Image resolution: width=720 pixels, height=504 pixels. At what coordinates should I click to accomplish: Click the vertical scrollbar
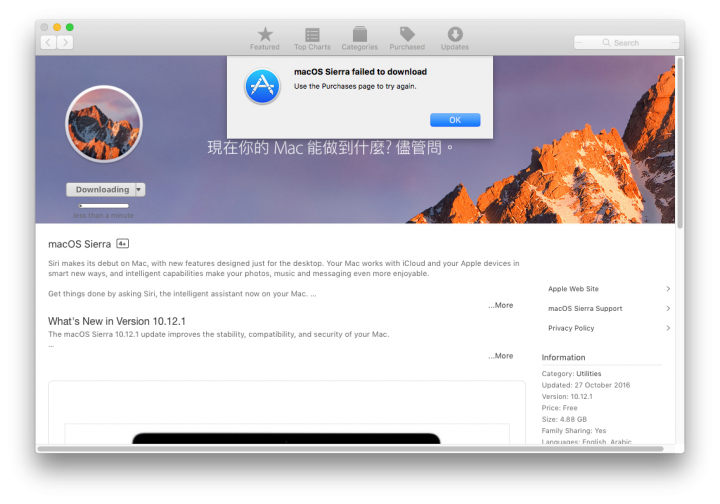(680, 142)
